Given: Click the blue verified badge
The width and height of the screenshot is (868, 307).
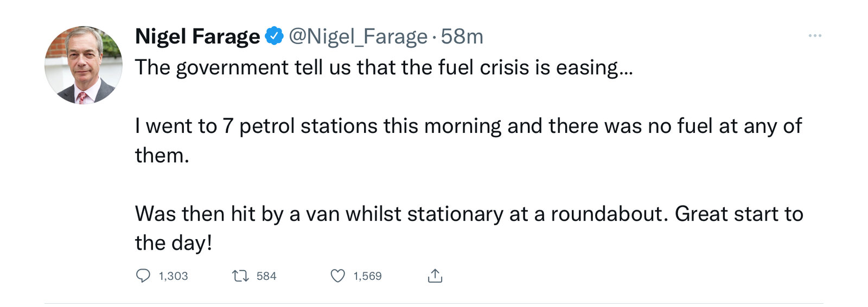Looking at the screenshot, I should pos(275,36).
